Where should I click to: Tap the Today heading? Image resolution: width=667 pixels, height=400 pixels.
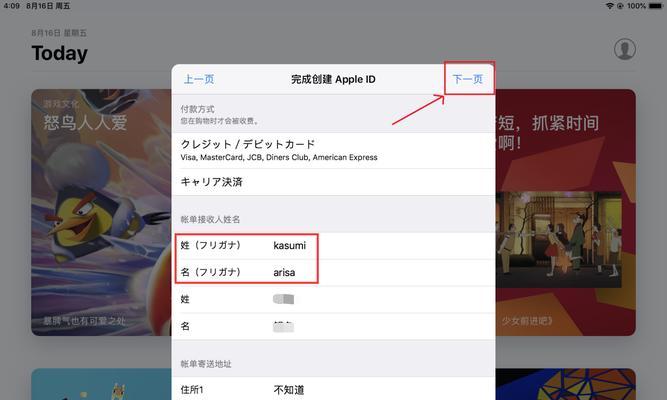(x=60, y=54)
